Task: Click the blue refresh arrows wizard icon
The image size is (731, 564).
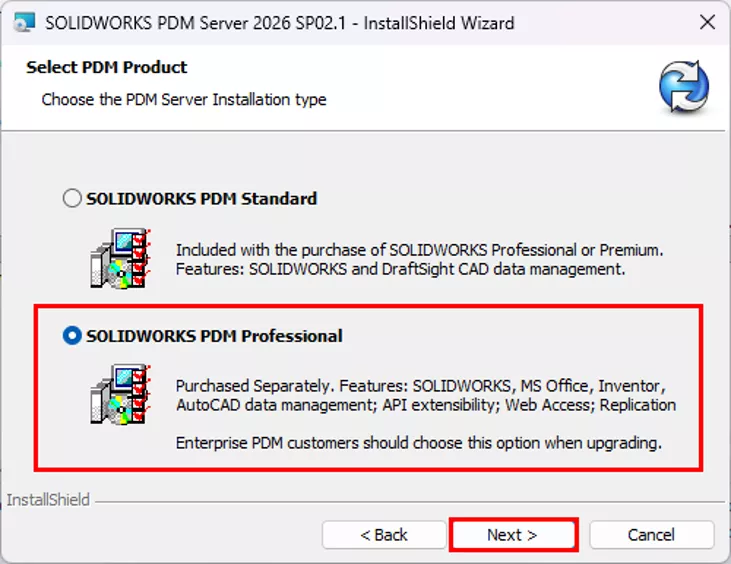Action: pyautogui.click(x=684, y=87)
